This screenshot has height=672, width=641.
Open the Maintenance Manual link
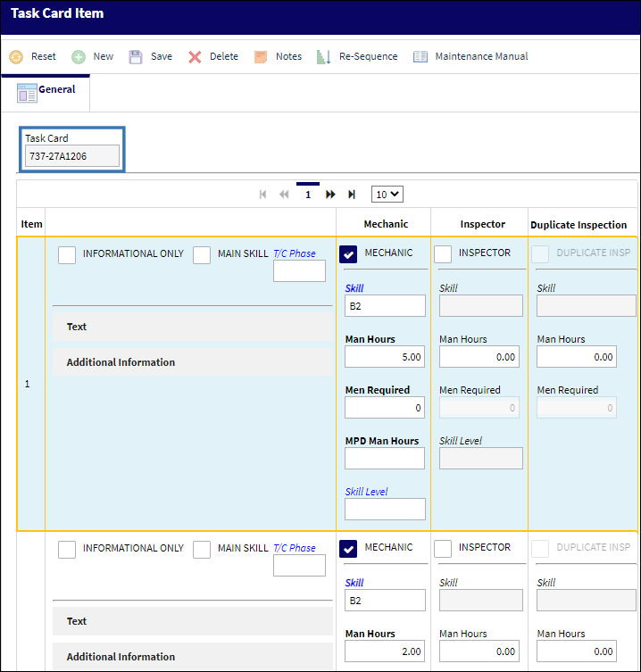click(x=481, y=56)
